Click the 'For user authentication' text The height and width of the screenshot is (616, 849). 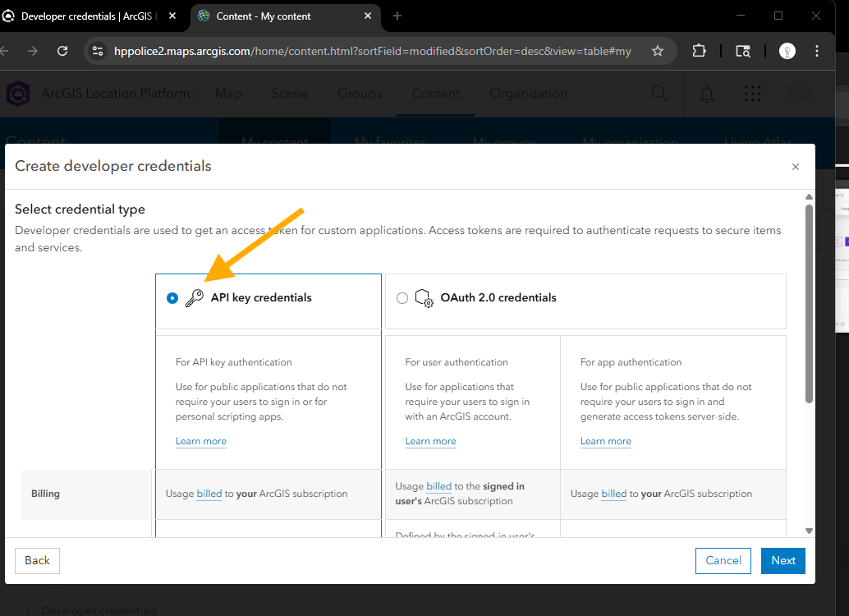click(457, 362)
